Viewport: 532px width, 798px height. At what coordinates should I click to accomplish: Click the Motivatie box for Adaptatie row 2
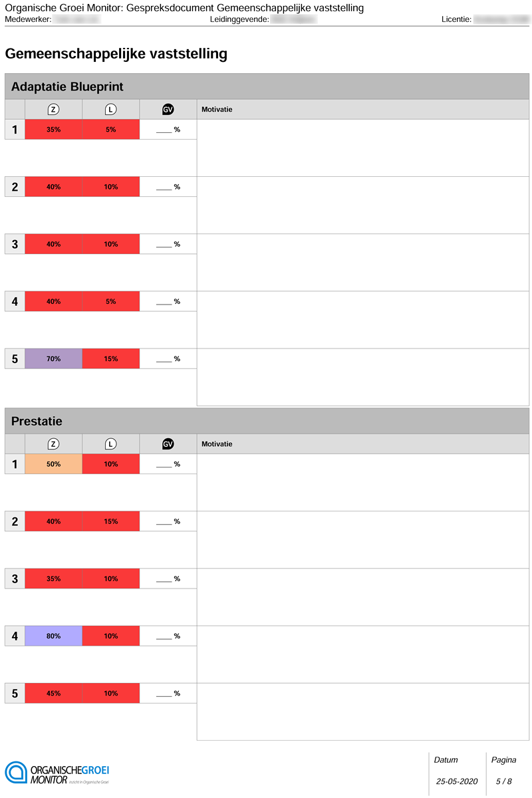coord(363,205)
